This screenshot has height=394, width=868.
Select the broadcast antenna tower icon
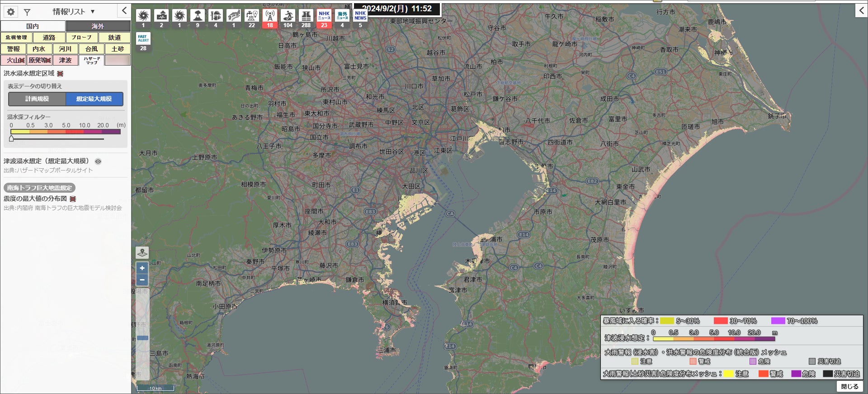[270, 16]
